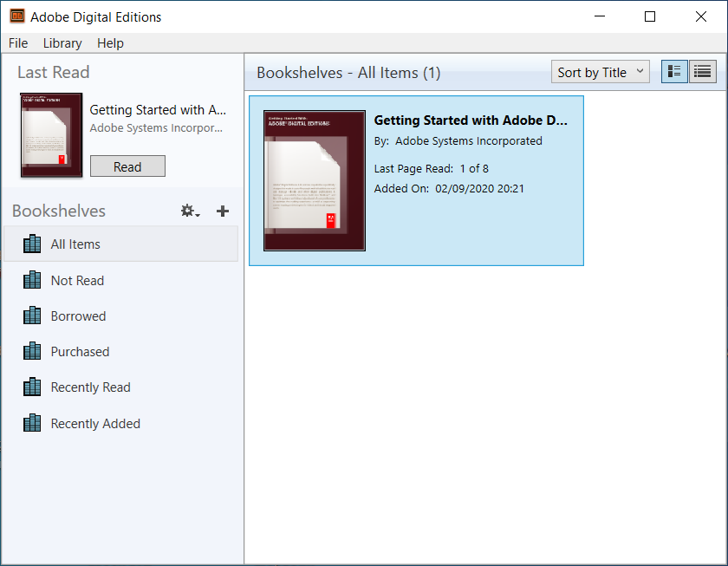
Task: Open the Sort by Title dropdown
Action: tap(601, 72)
